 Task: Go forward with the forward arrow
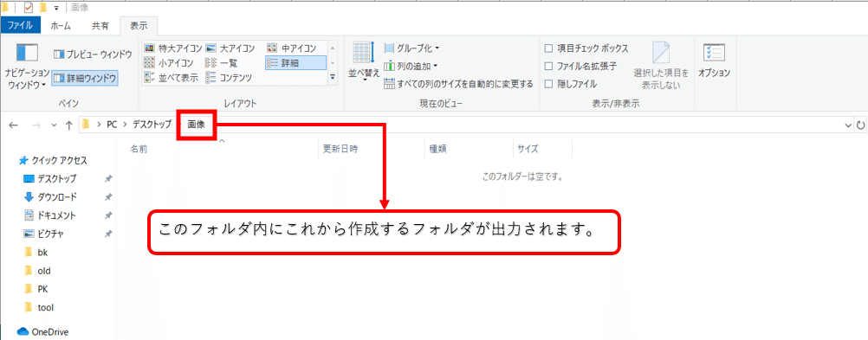[36, 125]
